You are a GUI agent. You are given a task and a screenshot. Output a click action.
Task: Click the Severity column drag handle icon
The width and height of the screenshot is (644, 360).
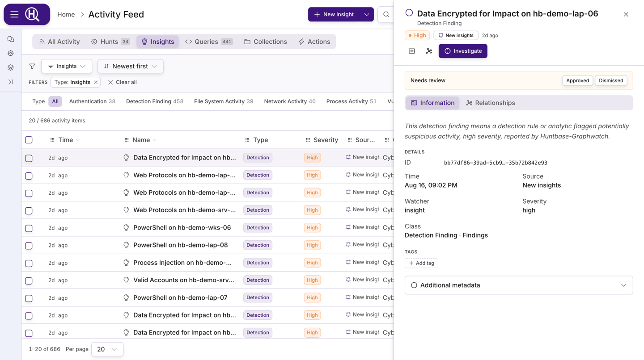(x=308, y=140)
